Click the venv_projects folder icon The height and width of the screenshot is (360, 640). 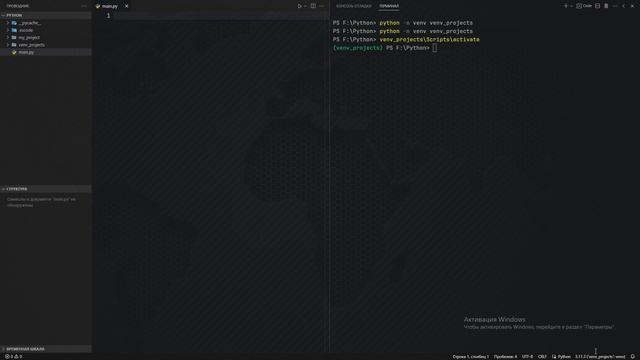[x=14, y=45]
